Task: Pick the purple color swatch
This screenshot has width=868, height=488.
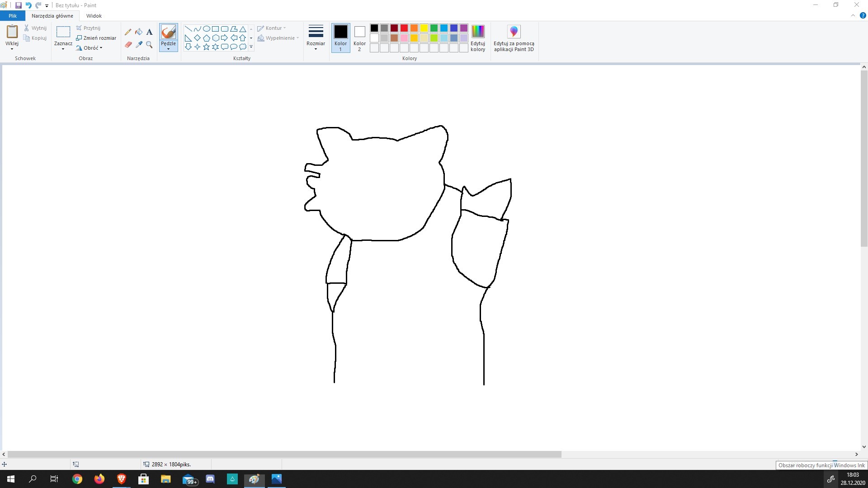Action: (464, 28)
